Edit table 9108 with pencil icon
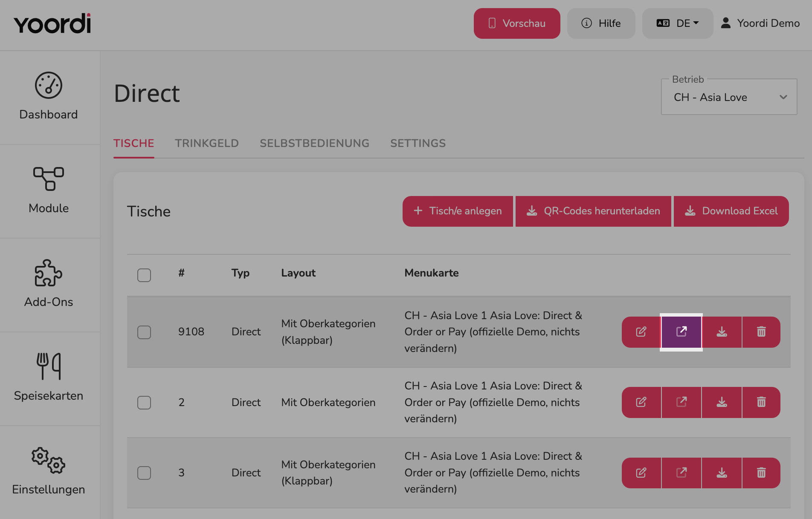This screenshot has height=519, width=812. [641, 332]
